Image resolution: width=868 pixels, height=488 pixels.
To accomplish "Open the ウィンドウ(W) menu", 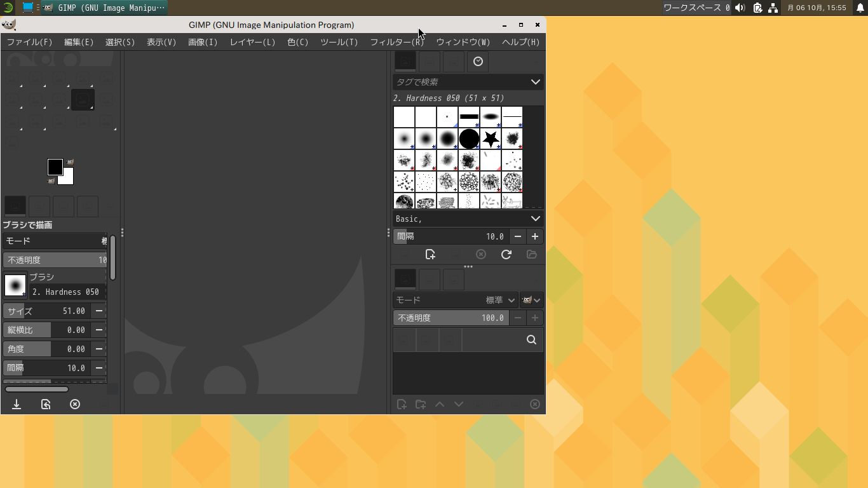I will point(463,42).
